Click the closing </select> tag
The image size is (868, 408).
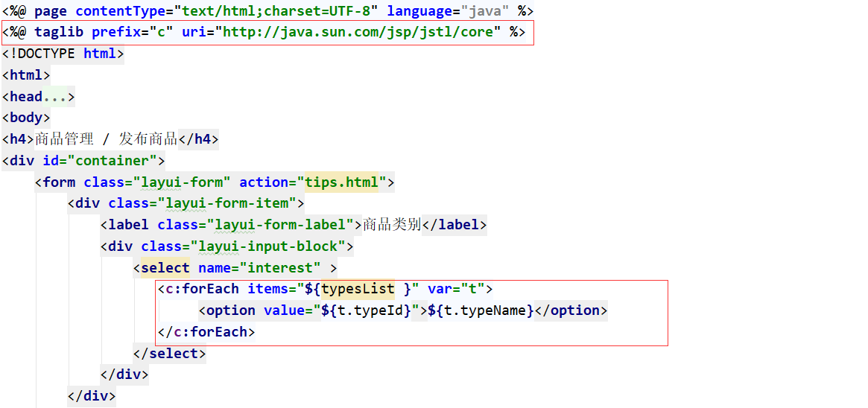tap(169, 354)
